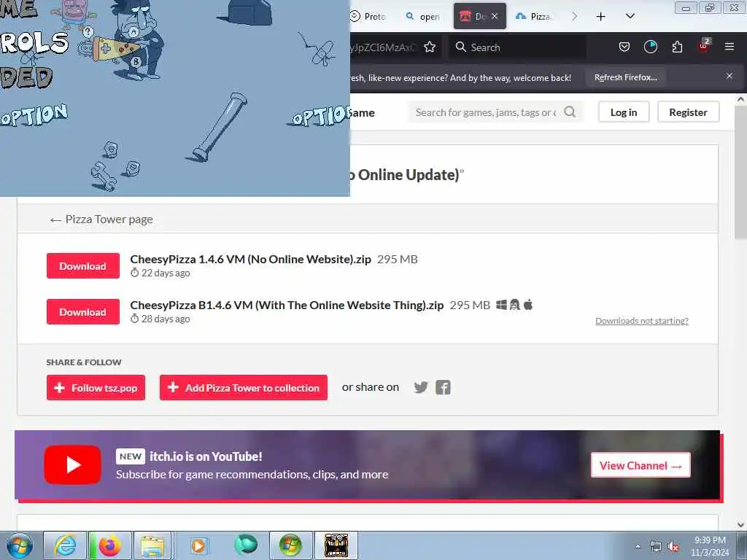Open the Firefox hamburger application menu

point(729,47)
